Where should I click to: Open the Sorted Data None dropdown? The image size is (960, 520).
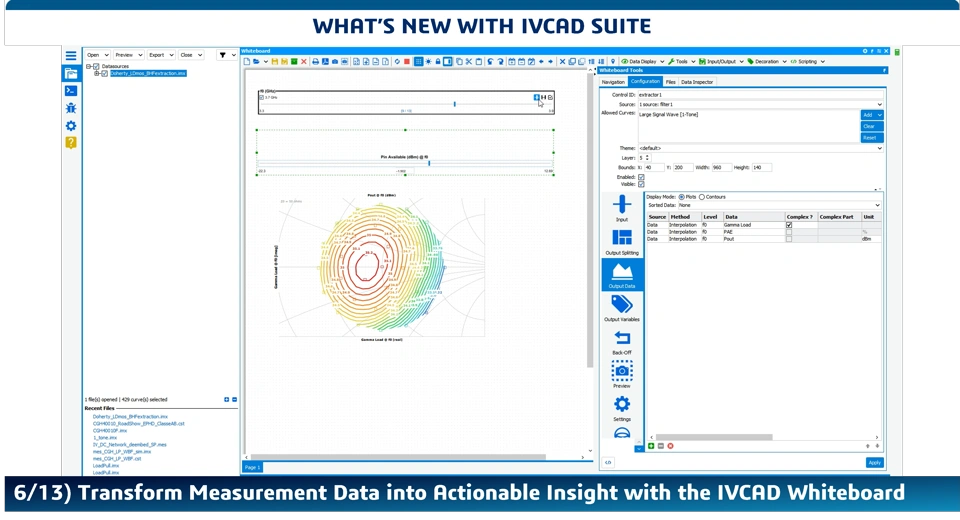(779, 205)
